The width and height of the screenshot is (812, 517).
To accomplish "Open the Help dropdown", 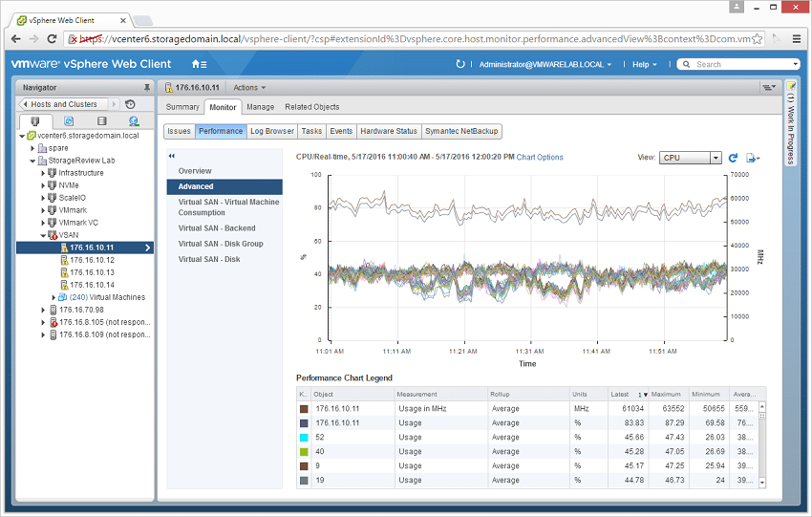I will point(644,64).
